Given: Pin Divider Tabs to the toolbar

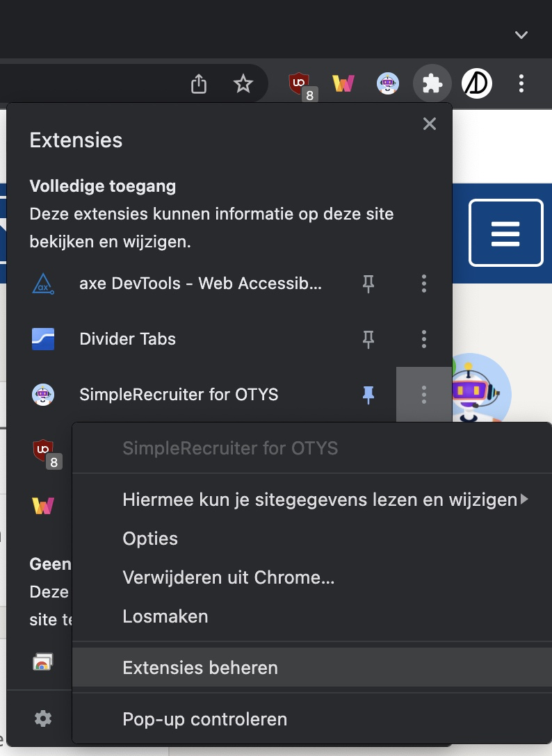Looking at the screenshot, I should tap(368, 339).
